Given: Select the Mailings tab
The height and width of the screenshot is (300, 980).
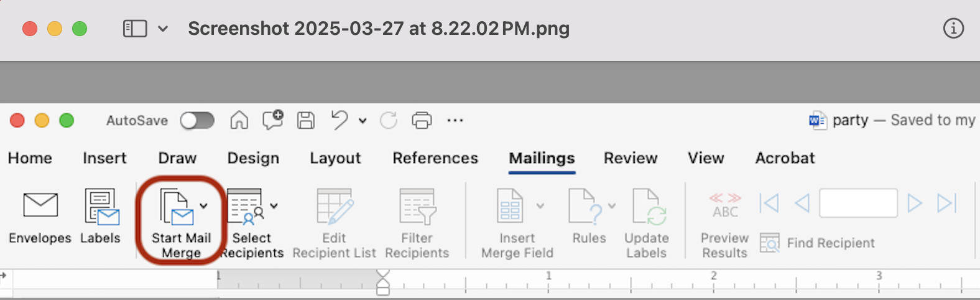Looking at the screenshot, I should coord(542,158).
